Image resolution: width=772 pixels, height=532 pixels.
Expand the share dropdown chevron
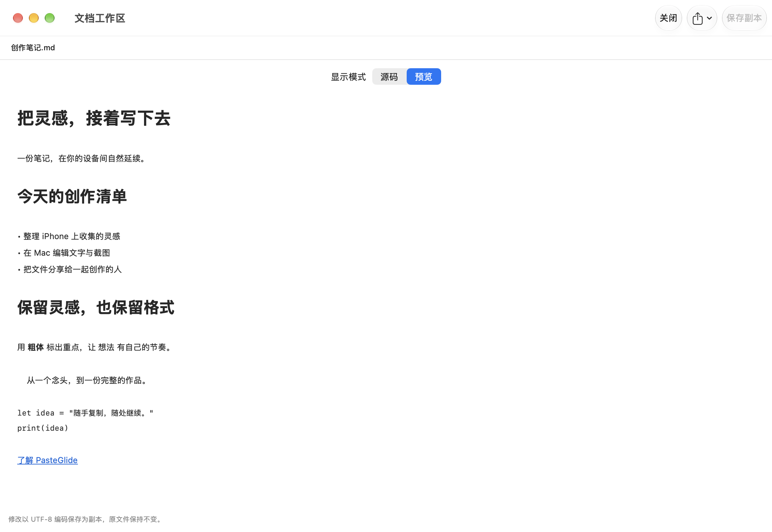click(x=709, y=18)
